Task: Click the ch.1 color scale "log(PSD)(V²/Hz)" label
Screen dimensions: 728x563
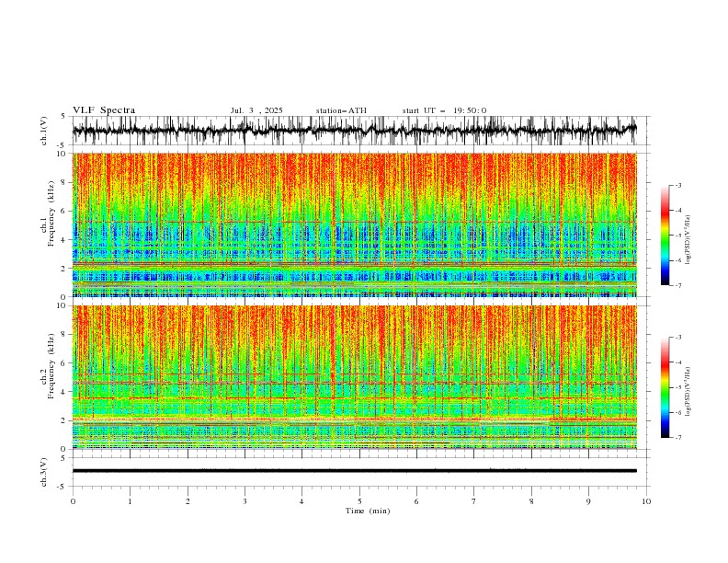Action: pyautogui.click(x=688, y=240)
